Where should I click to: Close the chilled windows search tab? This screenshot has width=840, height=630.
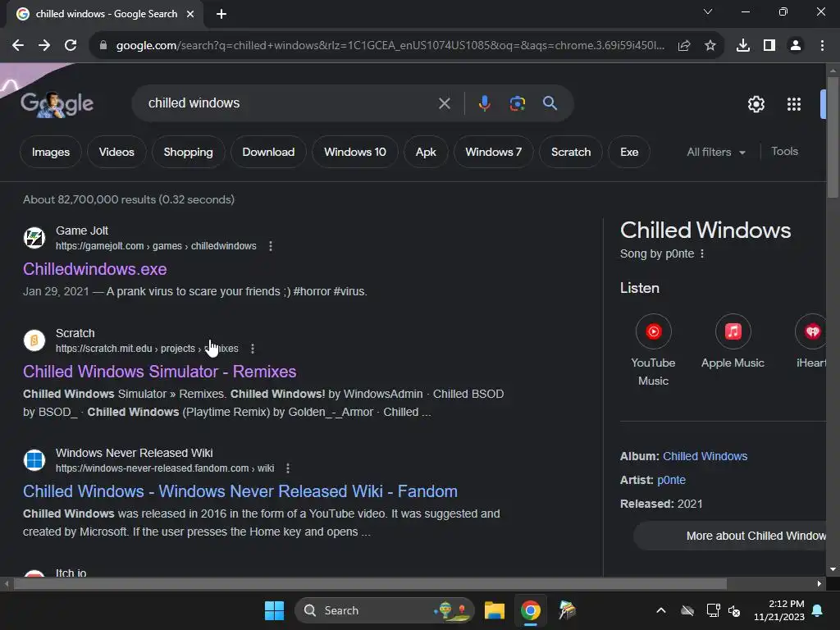point(190,14)
